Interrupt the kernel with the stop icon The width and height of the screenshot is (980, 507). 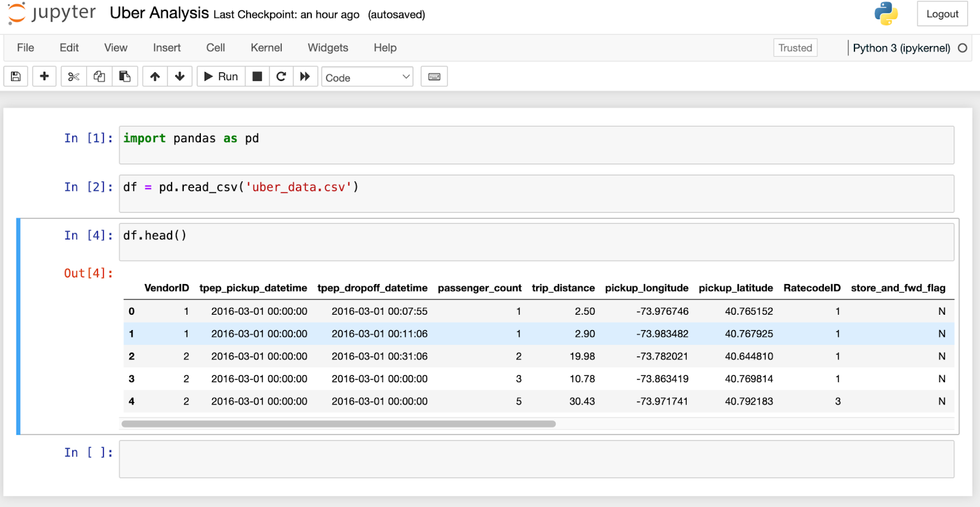click(x=257, y=77)
